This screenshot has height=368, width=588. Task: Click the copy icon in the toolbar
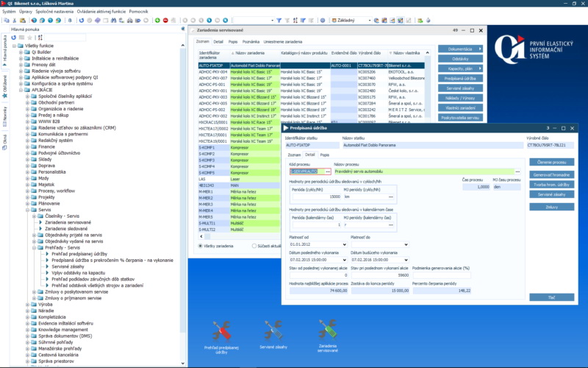(7, 21)
